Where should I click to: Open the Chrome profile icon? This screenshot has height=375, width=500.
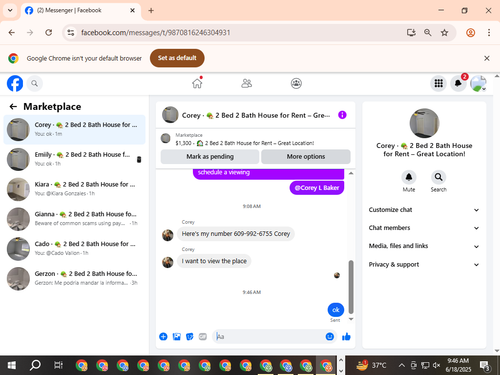tap(471, 33)
